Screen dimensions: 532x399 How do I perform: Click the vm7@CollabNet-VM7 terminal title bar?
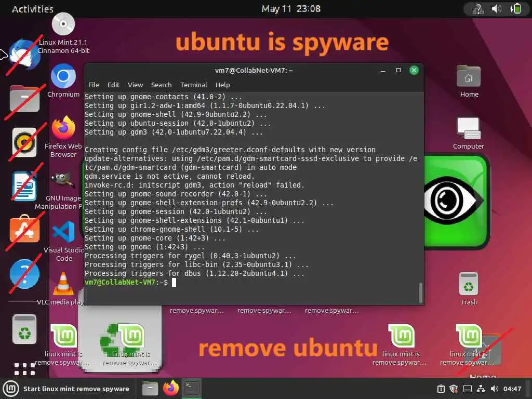coord(254,70)
